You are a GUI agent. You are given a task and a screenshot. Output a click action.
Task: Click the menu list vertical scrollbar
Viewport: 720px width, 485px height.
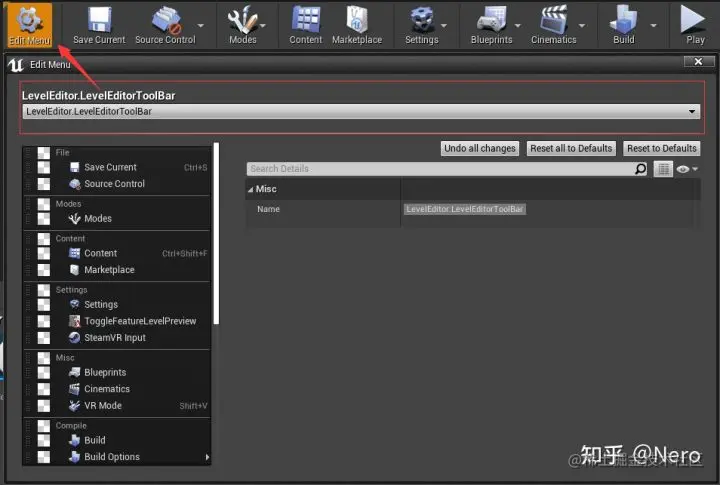(216, 233)
